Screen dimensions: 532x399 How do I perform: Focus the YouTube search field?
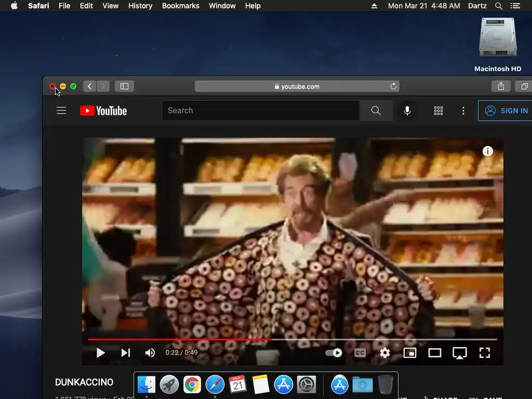tap(261, 111)
